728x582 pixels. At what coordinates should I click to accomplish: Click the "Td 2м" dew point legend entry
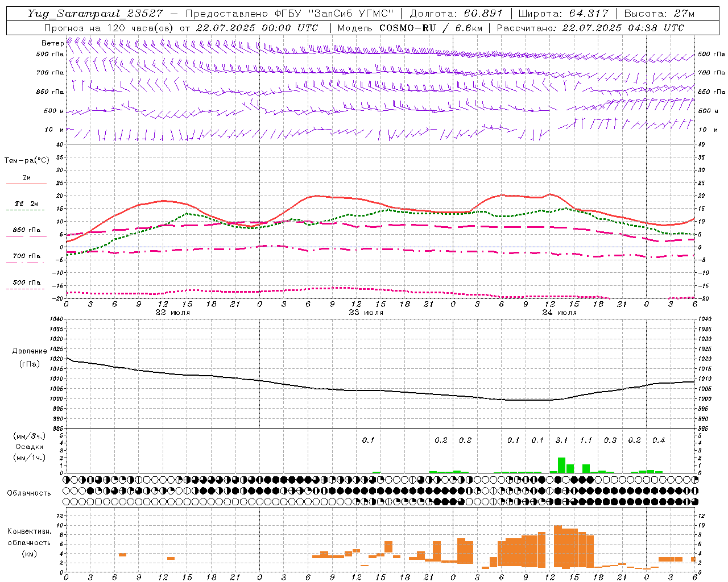pos(27,203)
